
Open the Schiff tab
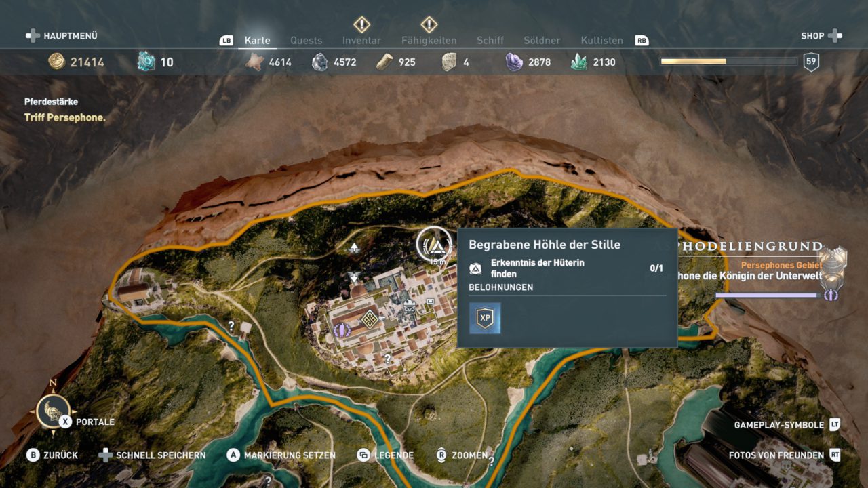pos(490,41)
